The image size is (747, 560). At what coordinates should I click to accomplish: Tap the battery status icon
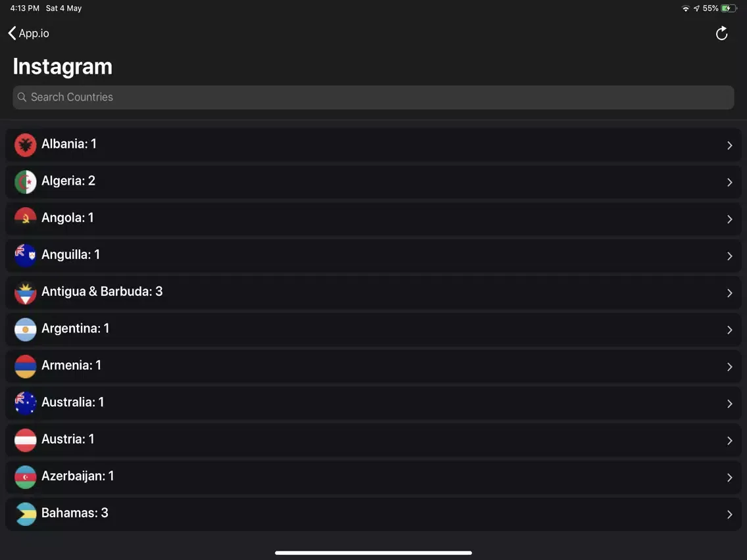coord(729,9)
